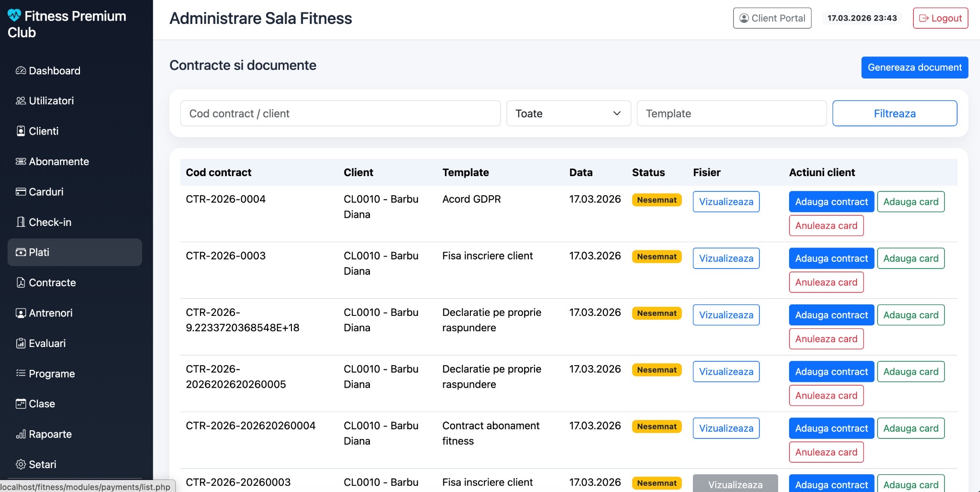Viewport: 980px width, 492px height.
Task: Click the heart-pulse logo icon
Action: pyautogui.click(x=14, y=16)
